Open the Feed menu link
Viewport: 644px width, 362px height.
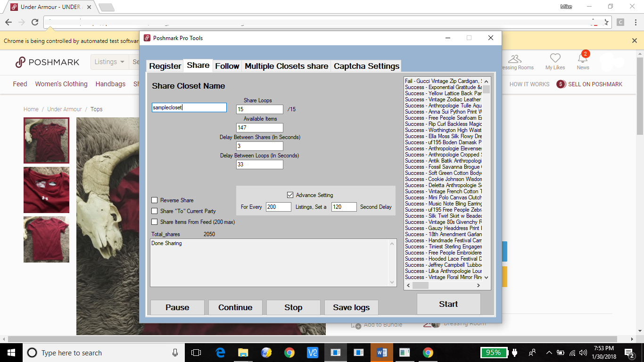(20, 84)
